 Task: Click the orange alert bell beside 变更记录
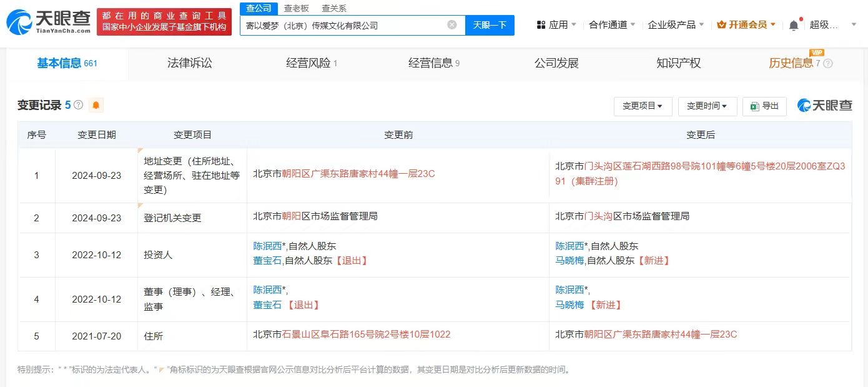[96, 105]
